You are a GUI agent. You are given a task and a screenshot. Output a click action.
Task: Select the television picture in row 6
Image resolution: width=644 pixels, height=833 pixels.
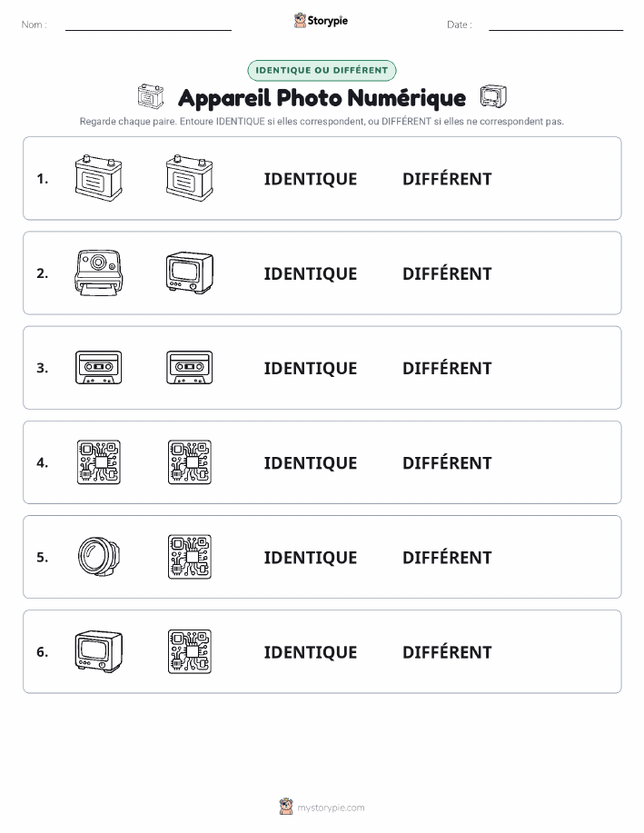point(99,651)
